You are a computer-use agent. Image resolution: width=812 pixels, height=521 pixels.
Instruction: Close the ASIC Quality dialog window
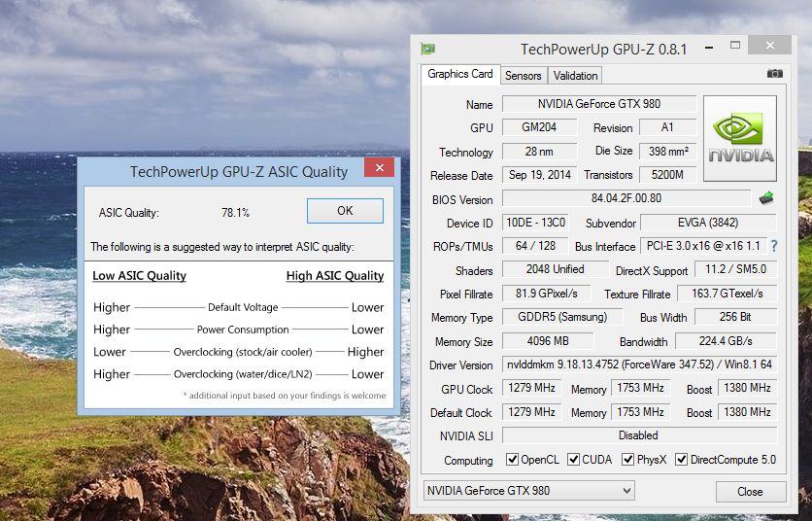pyautogui.click(x=379, y=167)
